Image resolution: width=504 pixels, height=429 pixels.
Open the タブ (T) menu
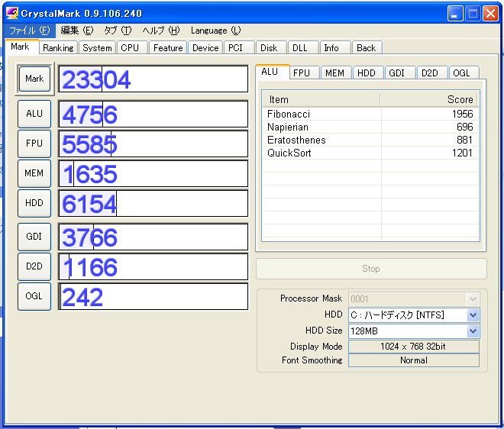(x=118, y=31)
